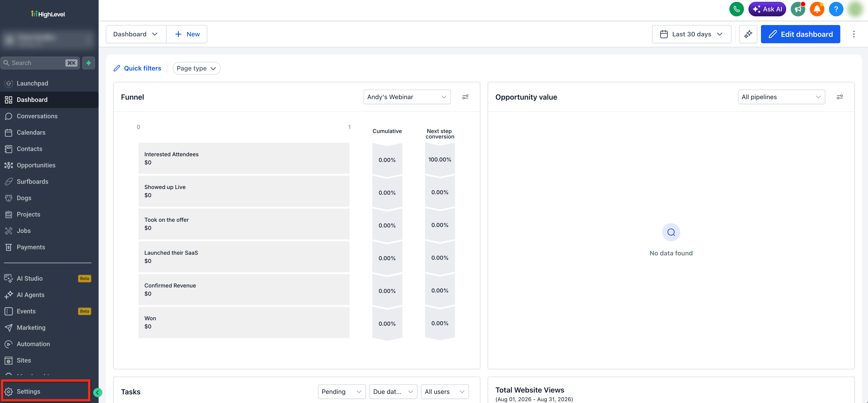Click the Ask AI button

point(767,9)
